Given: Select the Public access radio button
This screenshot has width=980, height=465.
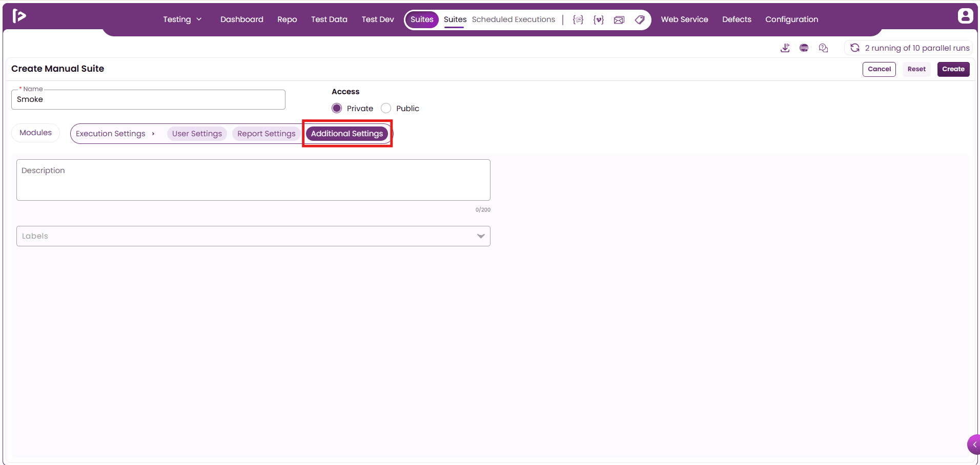Looking at the screenshot, I should 386,108.
